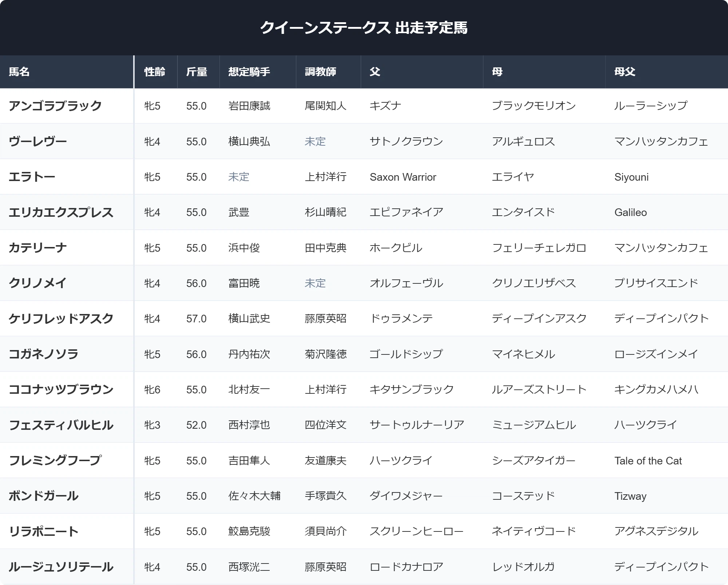Select horse name ヴーレヴー
728x585 pixels.
tap(38, 141)
